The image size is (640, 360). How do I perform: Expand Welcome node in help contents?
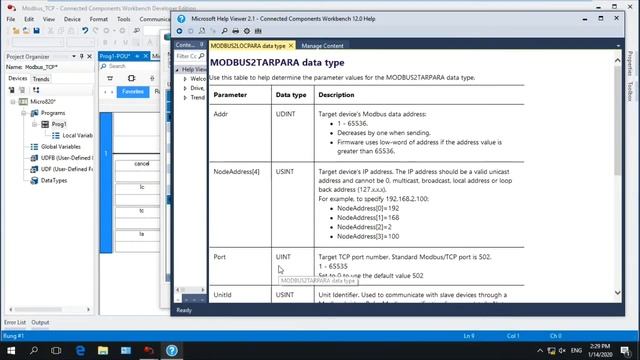(185, 79)
